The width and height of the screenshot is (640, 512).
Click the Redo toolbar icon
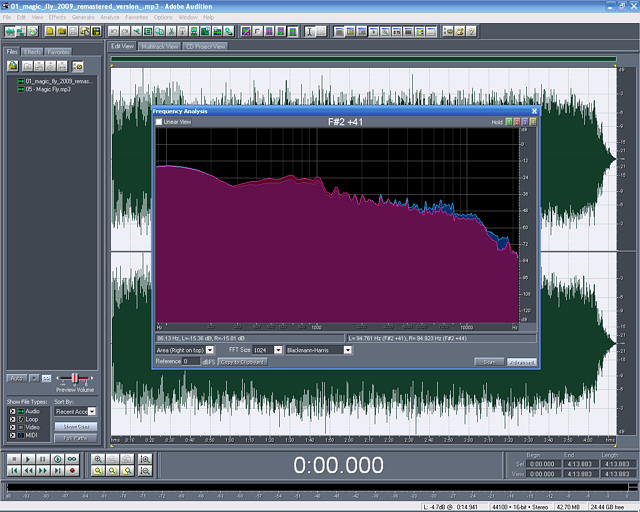click(125, 31)
